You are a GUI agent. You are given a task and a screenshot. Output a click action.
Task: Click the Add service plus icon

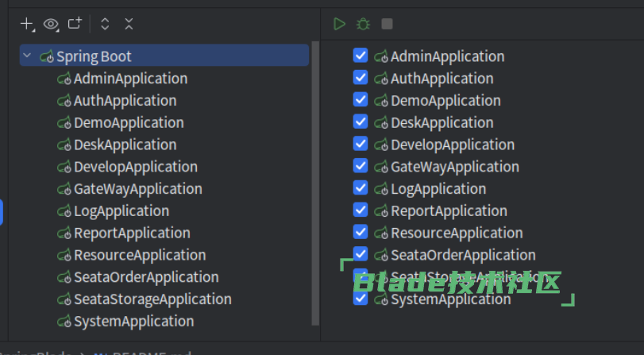point(27,24)
